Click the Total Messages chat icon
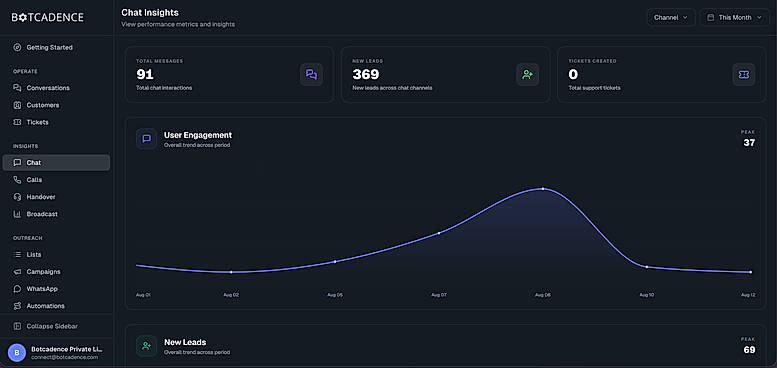777x368 pixels. [311, 75]
